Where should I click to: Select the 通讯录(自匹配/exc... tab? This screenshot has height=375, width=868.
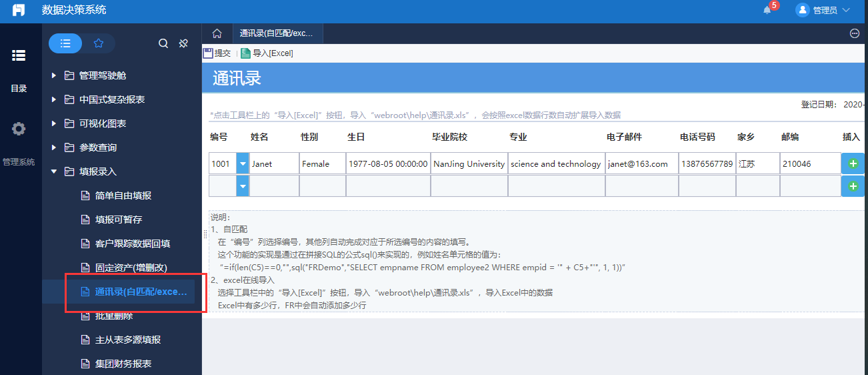(x=276, y=33)
